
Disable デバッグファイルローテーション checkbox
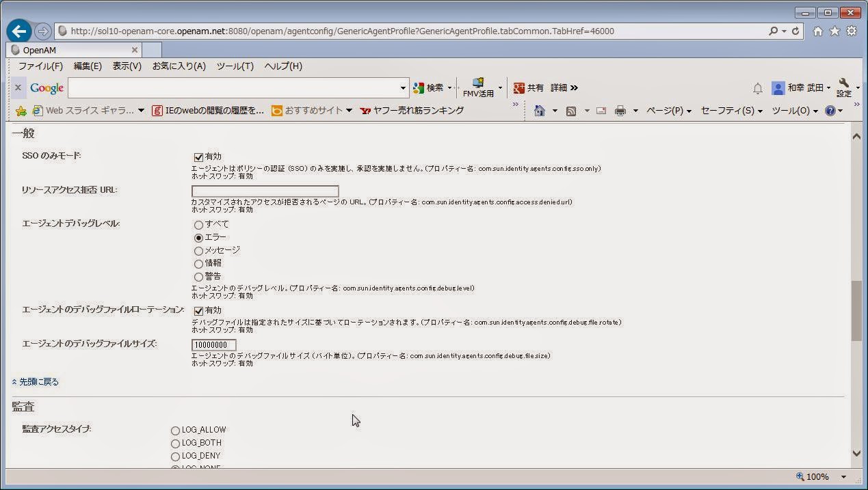(198, 310)
